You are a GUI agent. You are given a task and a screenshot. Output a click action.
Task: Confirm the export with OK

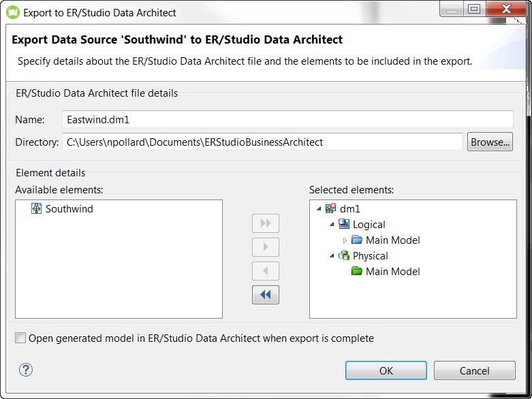[386, 370]
